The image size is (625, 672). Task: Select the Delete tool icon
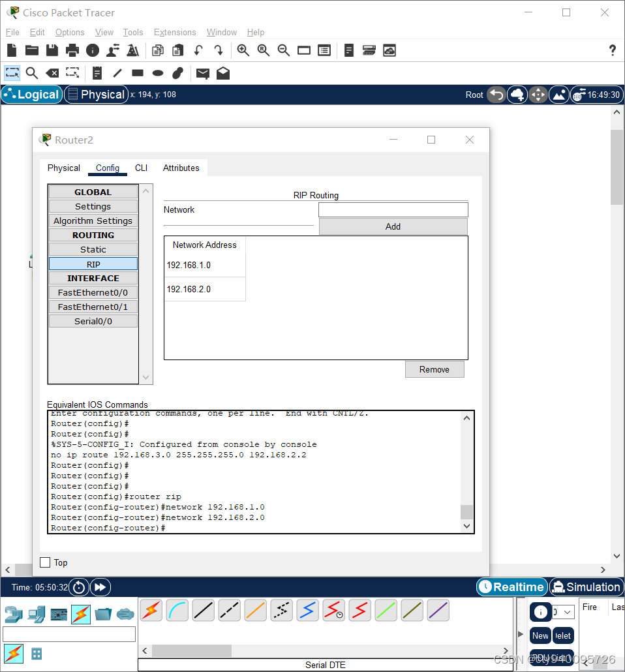click(52, 73)
